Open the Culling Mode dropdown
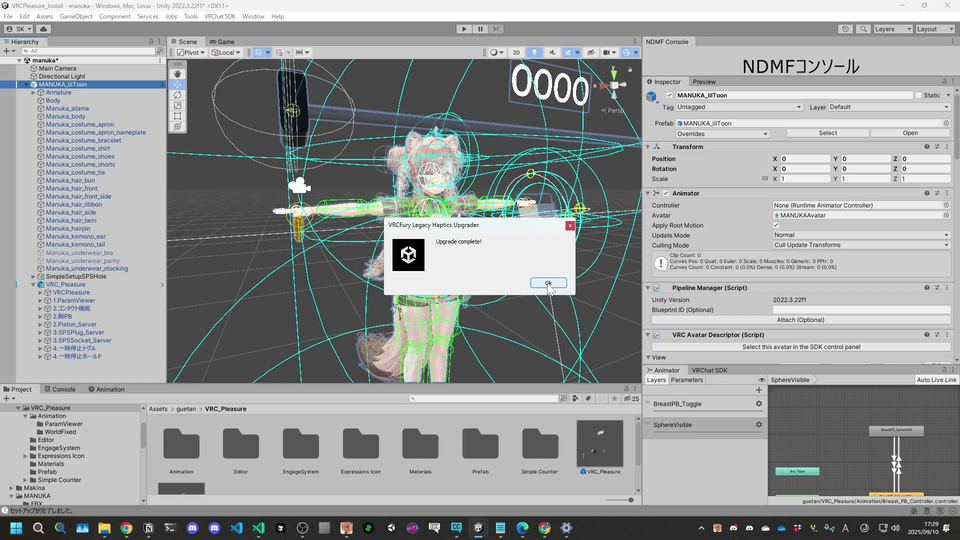Screen dimensions: 960x540 tap(861, 245)
